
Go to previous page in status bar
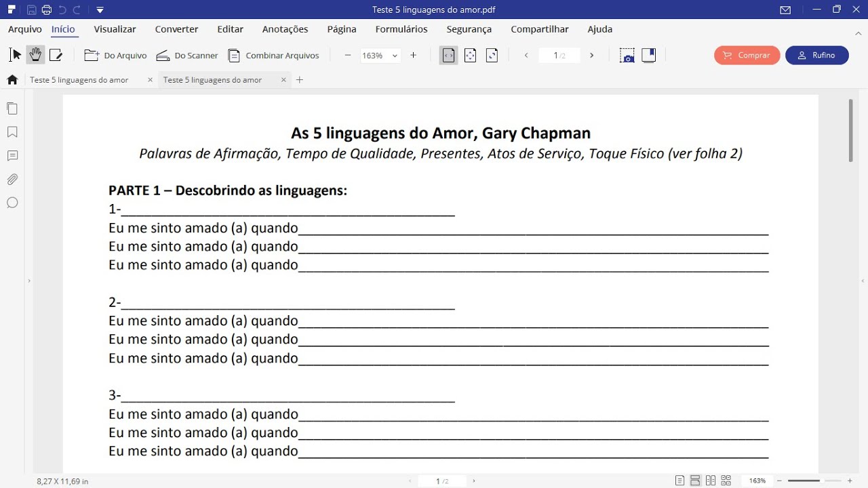pyautogui.click(x=410, y=481)
